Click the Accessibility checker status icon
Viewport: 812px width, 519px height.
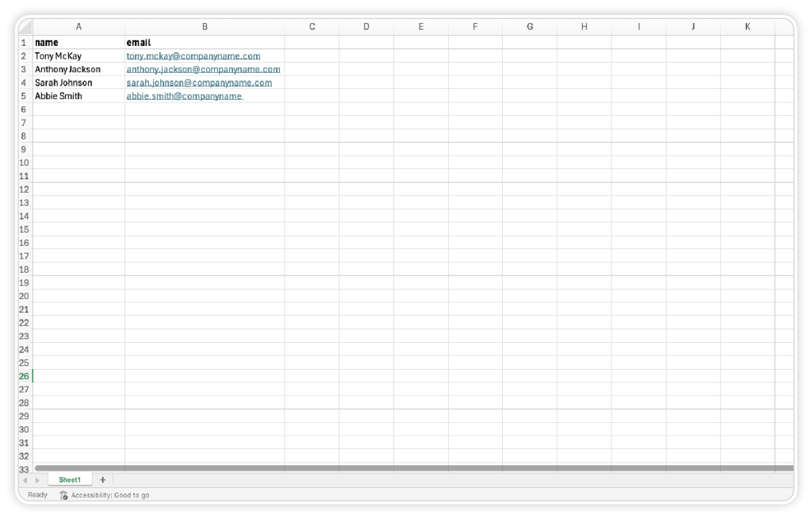point(63,495)
